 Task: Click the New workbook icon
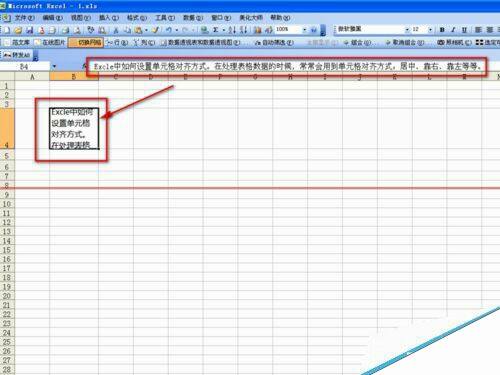7,30
